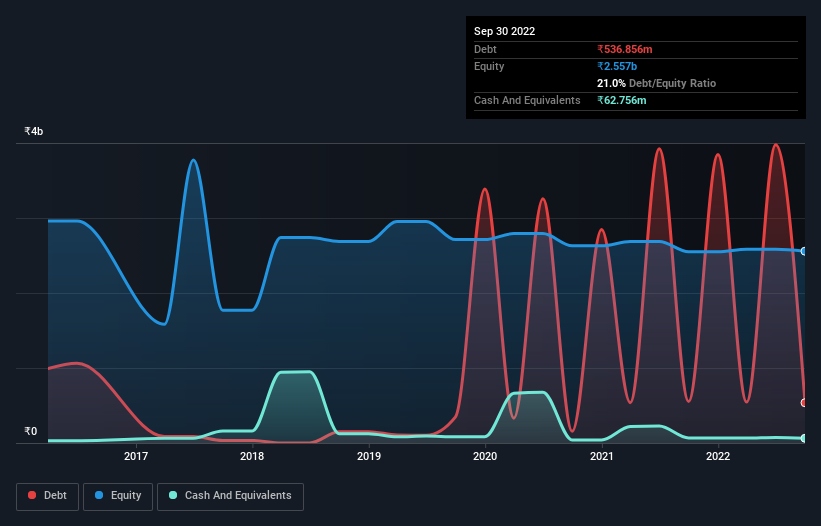Image resolution: width=821 pixels, height=526 pixels.
Task: Toggle the Equity series legend button
Action: tap(118, 496)
